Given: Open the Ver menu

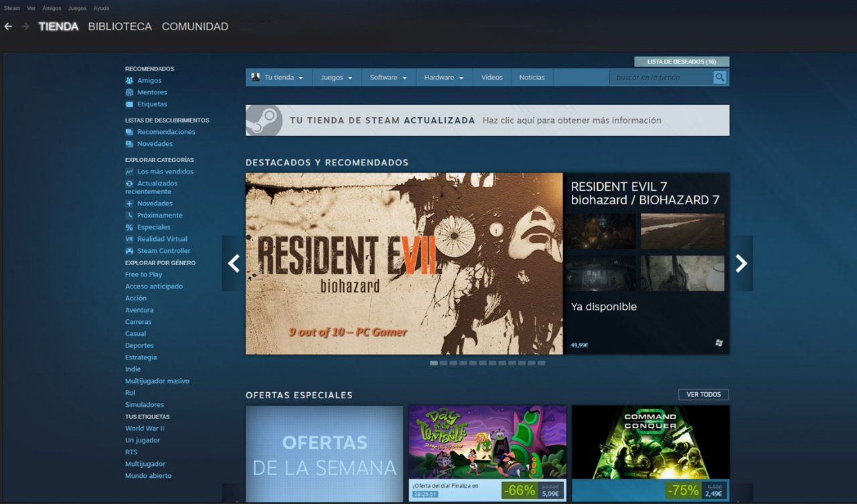Looking at the screenshot, I should coord(31,8).
